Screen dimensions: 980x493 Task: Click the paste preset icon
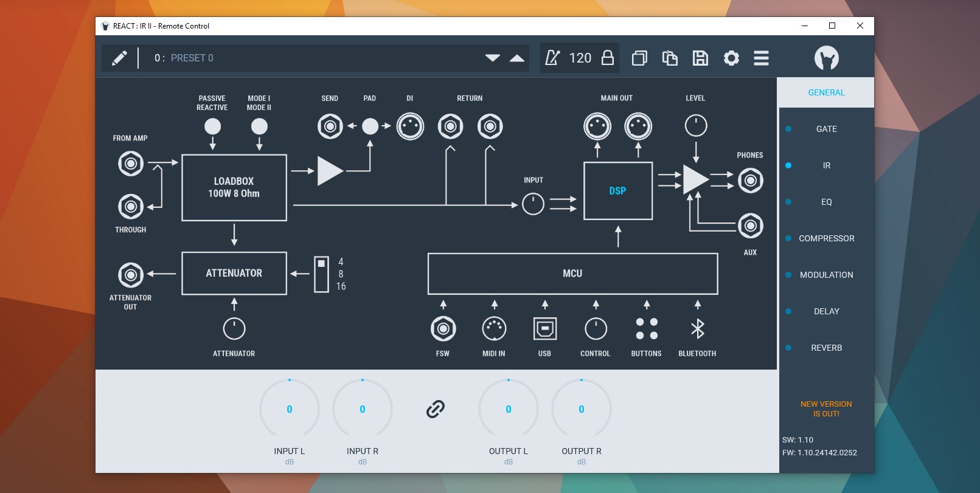pos(670,58)
